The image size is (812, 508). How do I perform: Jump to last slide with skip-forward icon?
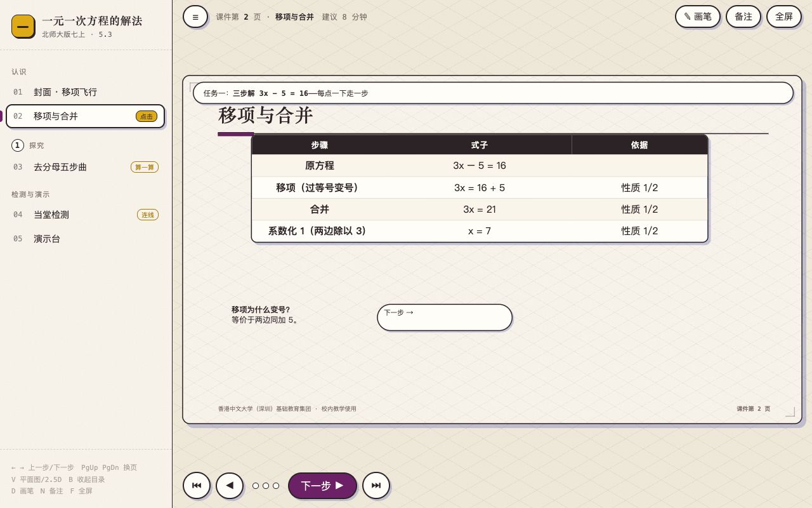(376, 486)
